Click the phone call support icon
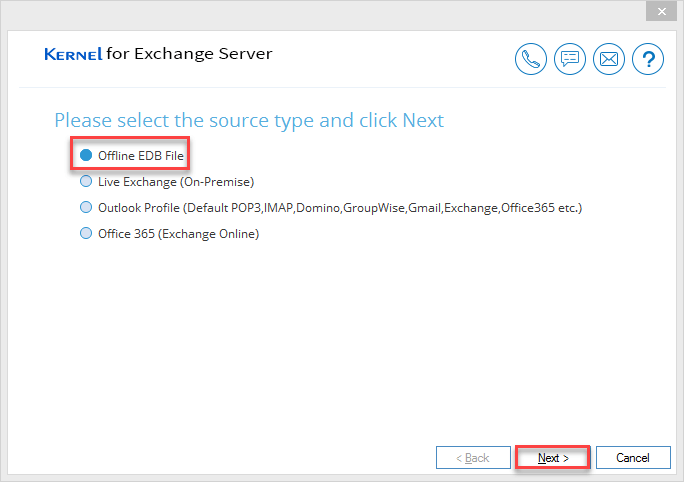Viewport: 684px width, 482px height. [x=530, y=59]
